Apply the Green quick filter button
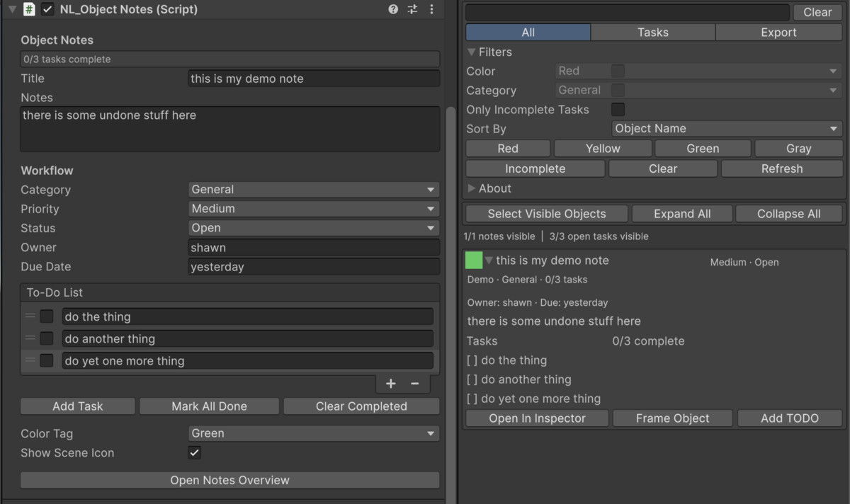Screen dimensions: 850x504 point(703,149)
